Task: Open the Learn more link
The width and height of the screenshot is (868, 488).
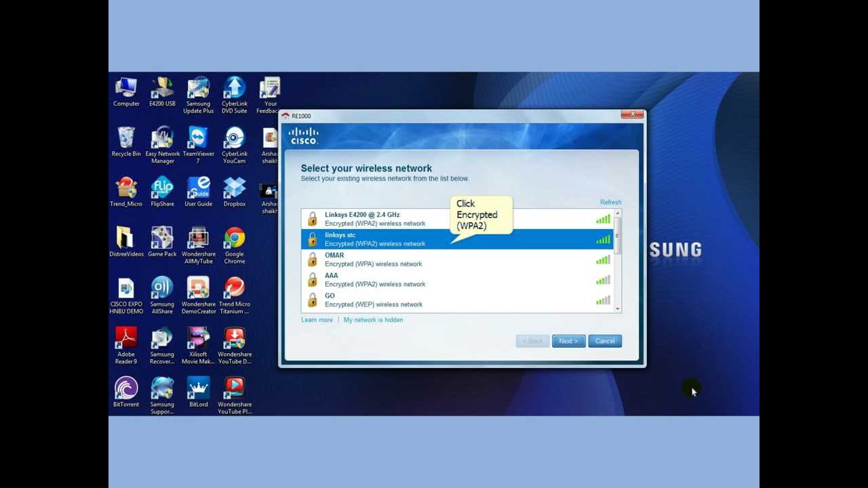Action: coord(317,320)
